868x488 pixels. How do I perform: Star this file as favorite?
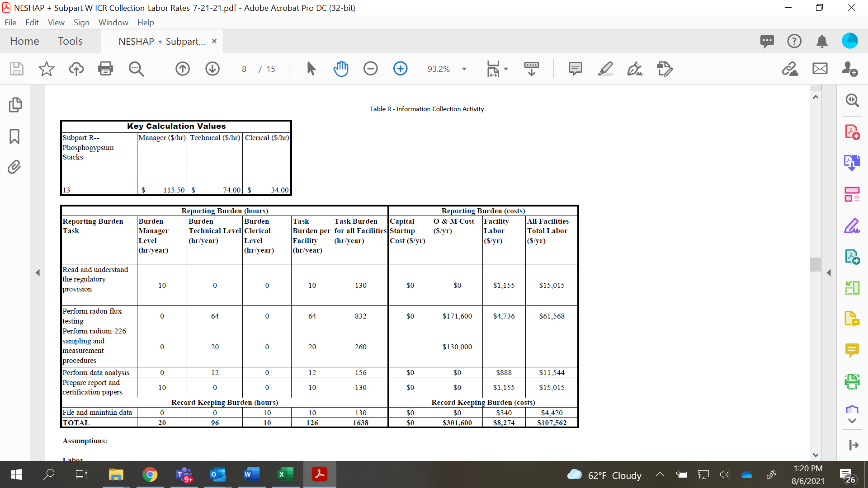point(46,69)
